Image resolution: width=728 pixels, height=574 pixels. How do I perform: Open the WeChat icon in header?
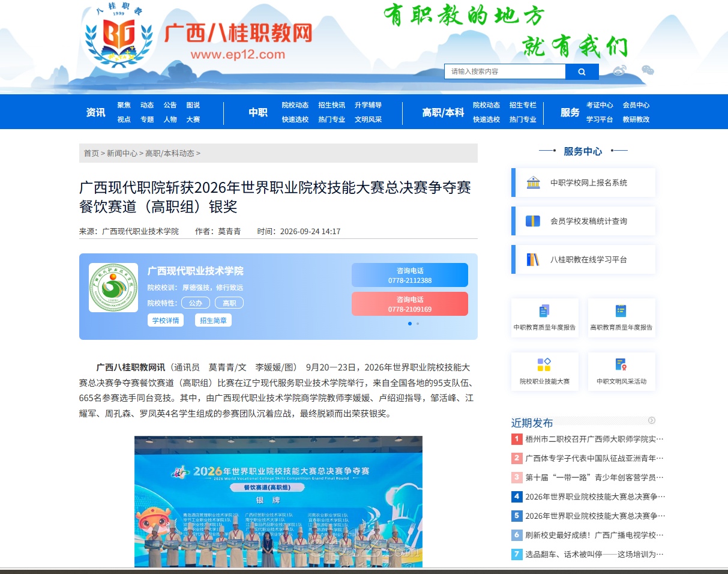click(x=648, y=70)
